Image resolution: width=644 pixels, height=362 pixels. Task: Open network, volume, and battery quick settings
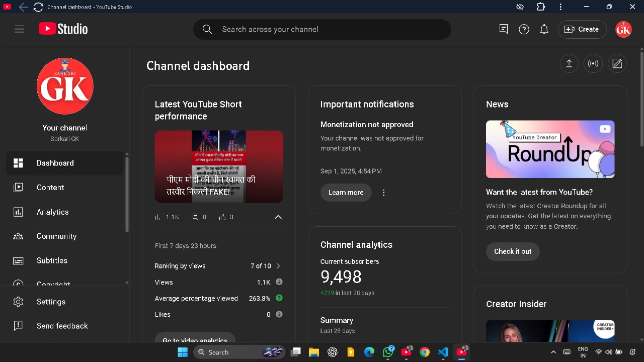[x=609, y=352]
